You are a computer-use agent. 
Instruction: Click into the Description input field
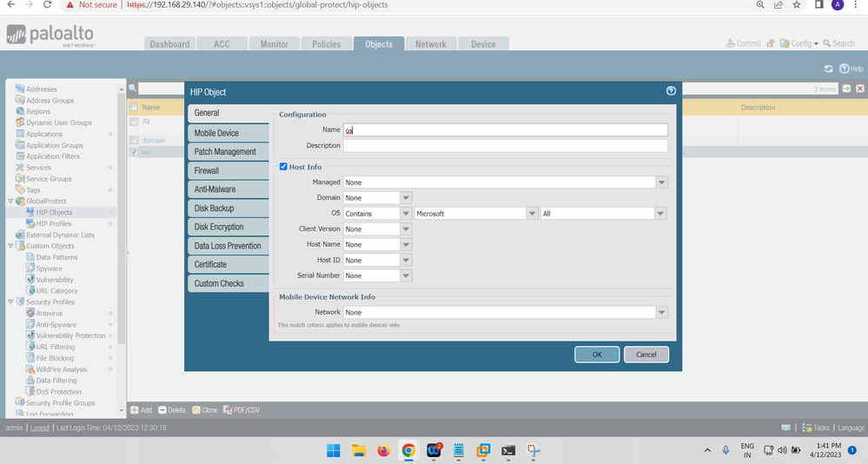click(505, 146)
